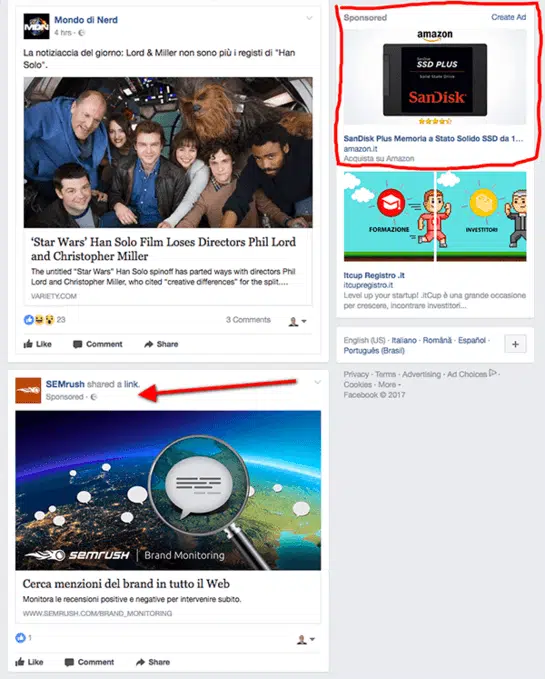Viewport: 545px width, 679px height.
Task: View the like count on SEMrush post
Action: click(24, 638)
